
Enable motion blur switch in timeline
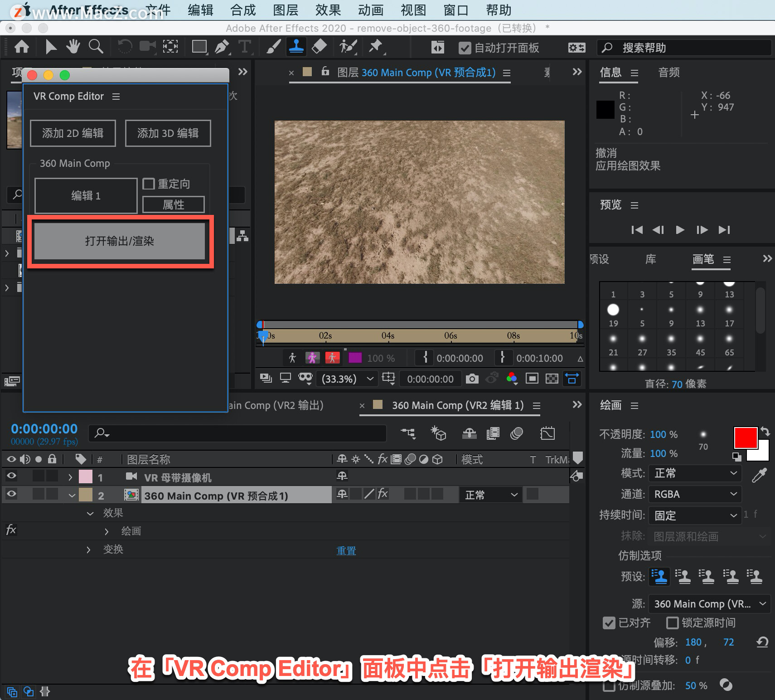(x=517, y=434)
